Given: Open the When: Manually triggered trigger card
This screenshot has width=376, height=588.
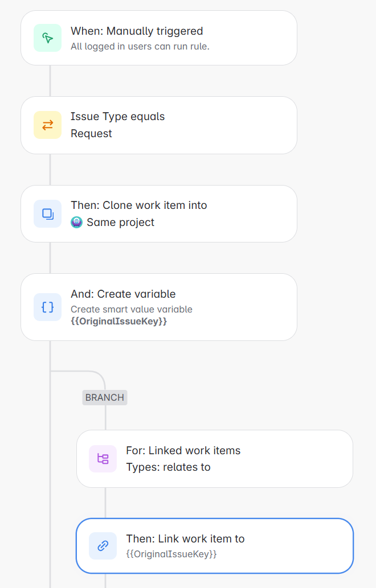Looking at the screenshot, I should click(158, 38).
